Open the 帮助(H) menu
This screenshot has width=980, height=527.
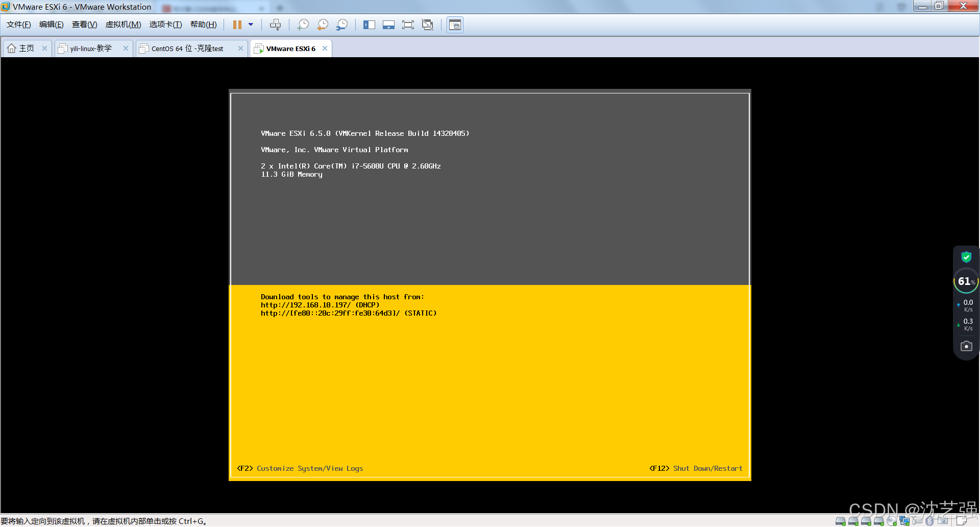pyautogui.click(x=203, y=25)
